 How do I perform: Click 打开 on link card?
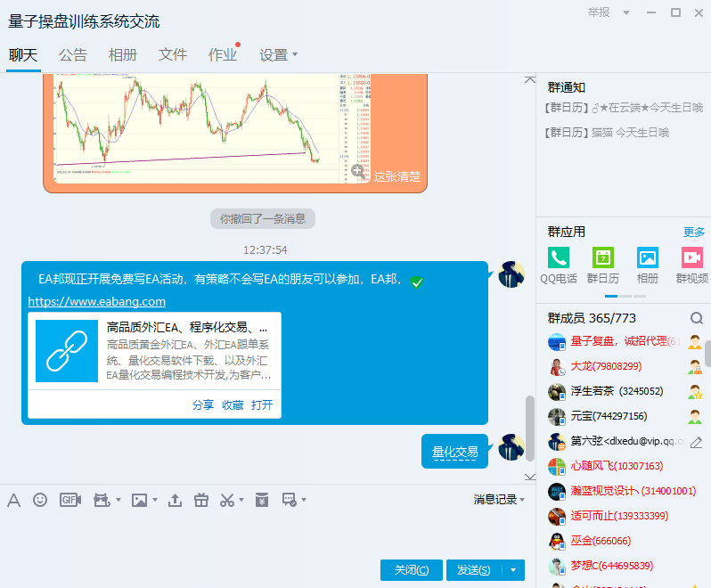pyautogui.click(x=262, y=404)
